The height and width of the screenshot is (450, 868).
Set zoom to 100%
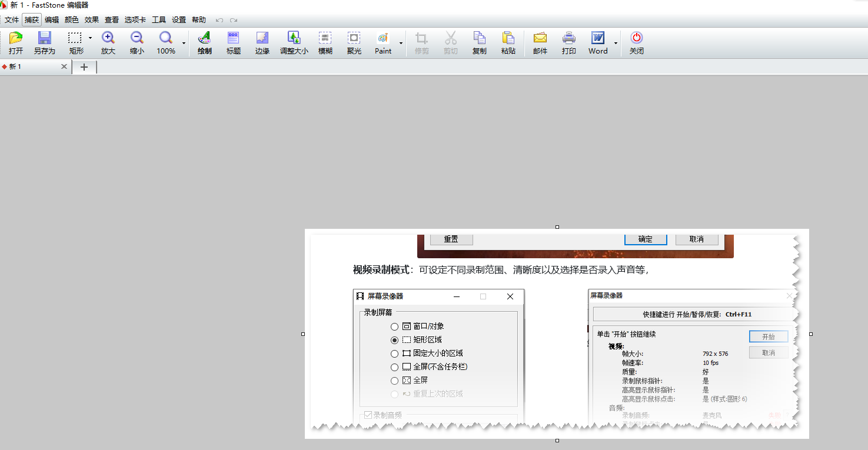coord(166,43)
